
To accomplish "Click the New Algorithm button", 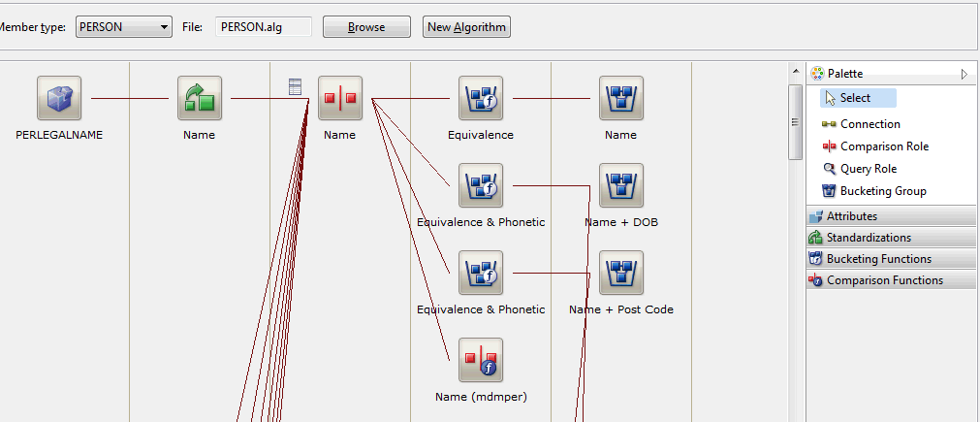I will point(466,27).
